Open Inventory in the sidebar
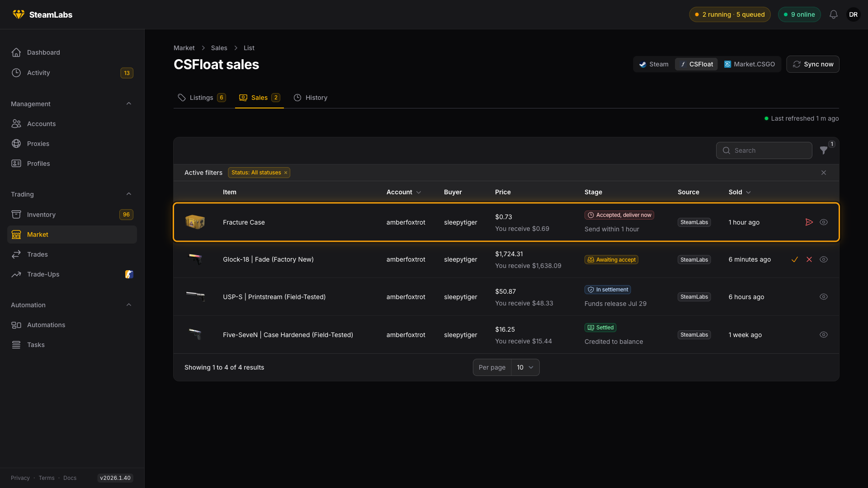The width and height of the screenshot is (868, 488). [x=72, y=215]
